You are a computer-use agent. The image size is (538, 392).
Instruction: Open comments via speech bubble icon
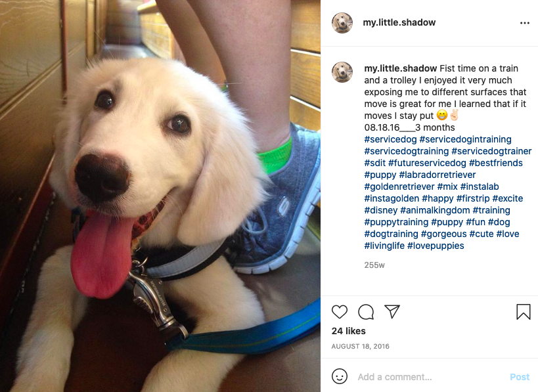coord(366,312)
